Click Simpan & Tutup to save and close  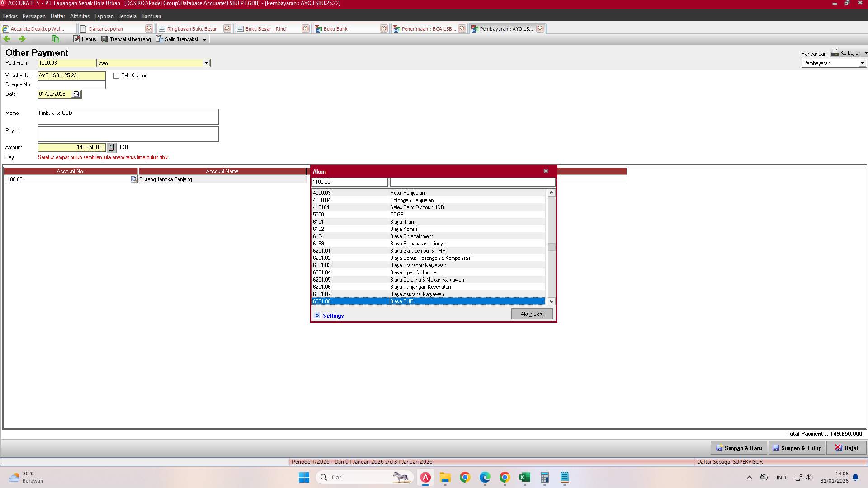[797, 448]
